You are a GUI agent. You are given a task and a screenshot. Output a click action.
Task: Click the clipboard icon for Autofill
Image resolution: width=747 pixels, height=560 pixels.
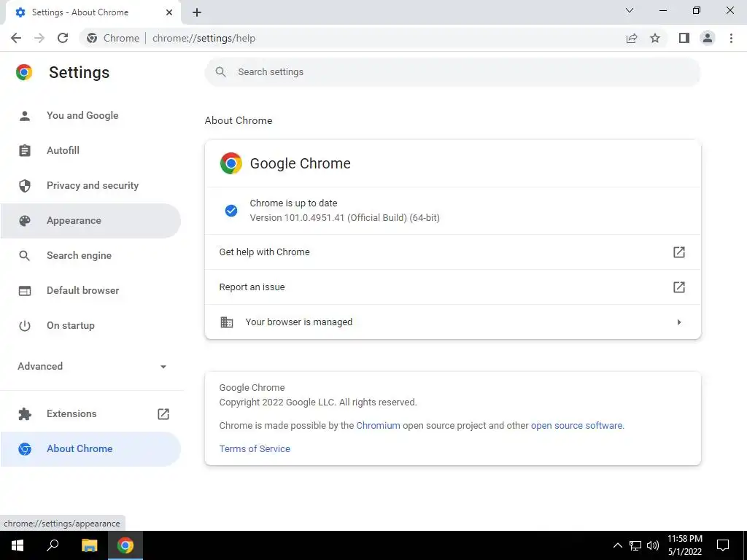point(24,150)
